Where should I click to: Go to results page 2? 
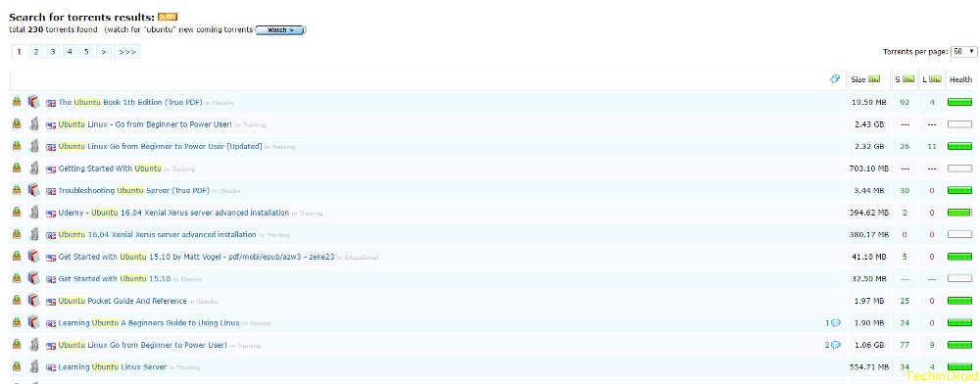[x=36, y=52]
